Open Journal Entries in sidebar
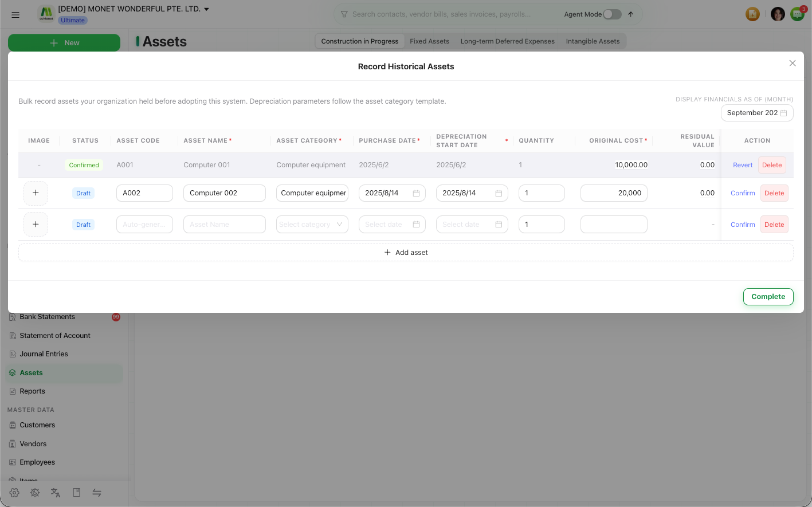This screenshot has height=507, width=812. tap(64, 354)
